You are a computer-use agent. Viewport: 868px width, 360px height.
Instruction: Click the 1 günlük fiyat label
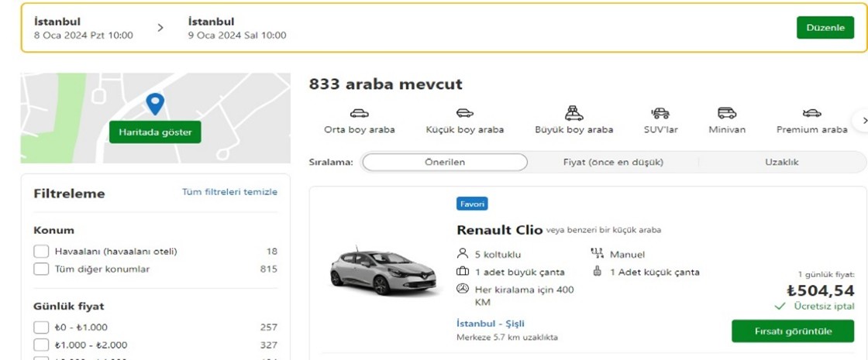tap(826, 274)
